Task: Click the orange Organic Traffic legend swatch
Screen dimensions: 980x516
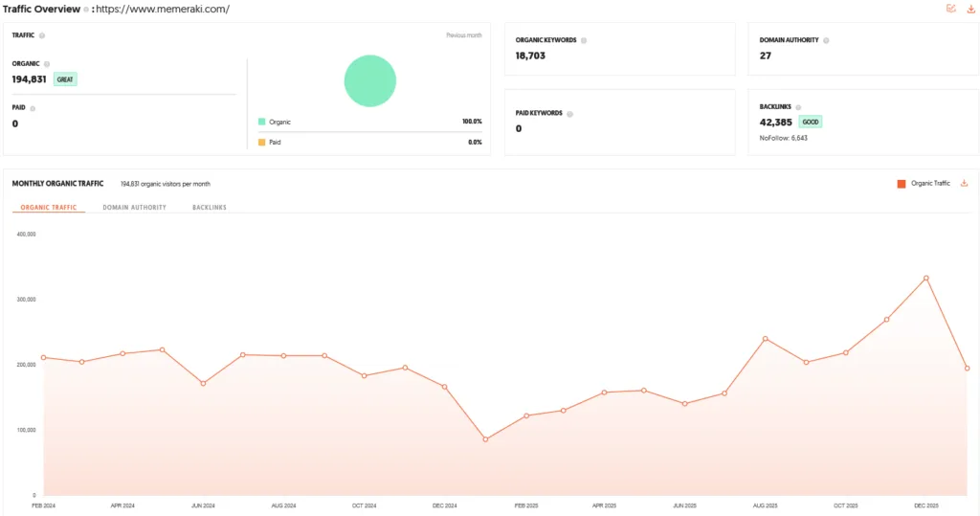Action: (902, 184)
